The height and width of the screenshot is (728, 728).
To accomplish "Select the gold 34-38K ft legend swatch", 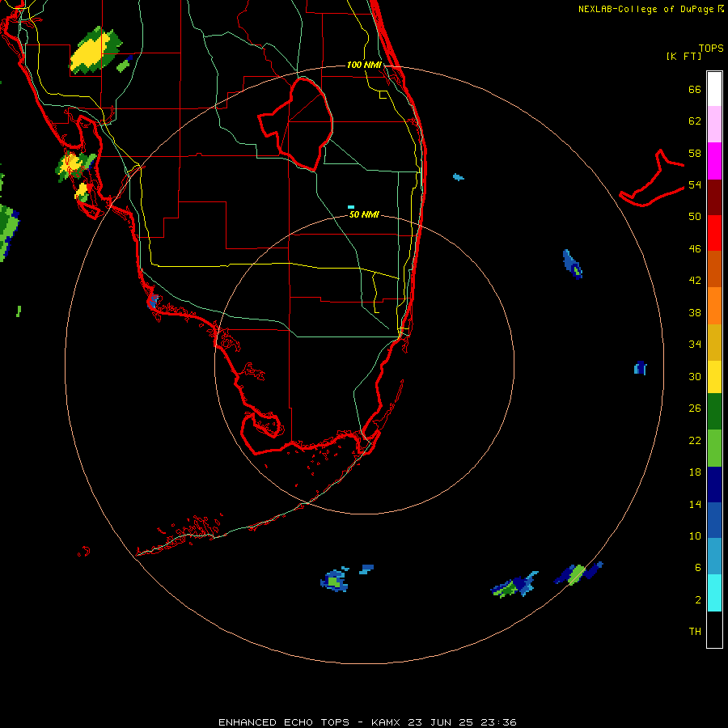I will click(714, 342).
